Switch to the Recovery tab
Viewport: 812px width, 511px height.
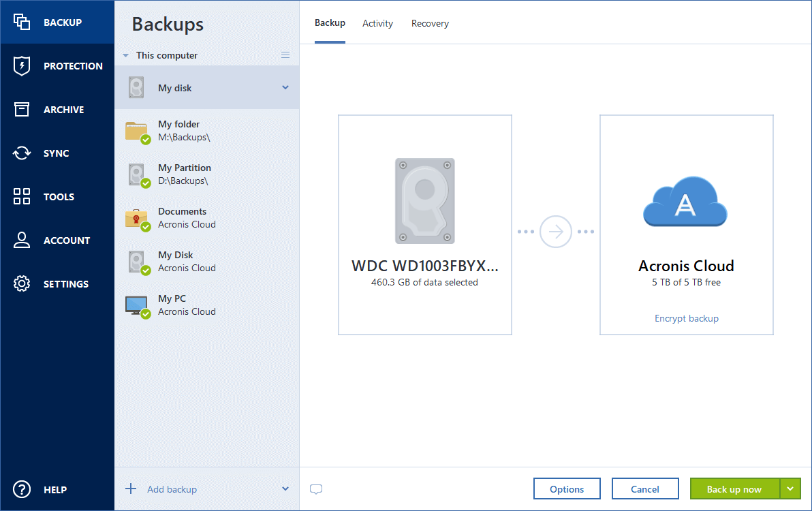pos(430,22)
